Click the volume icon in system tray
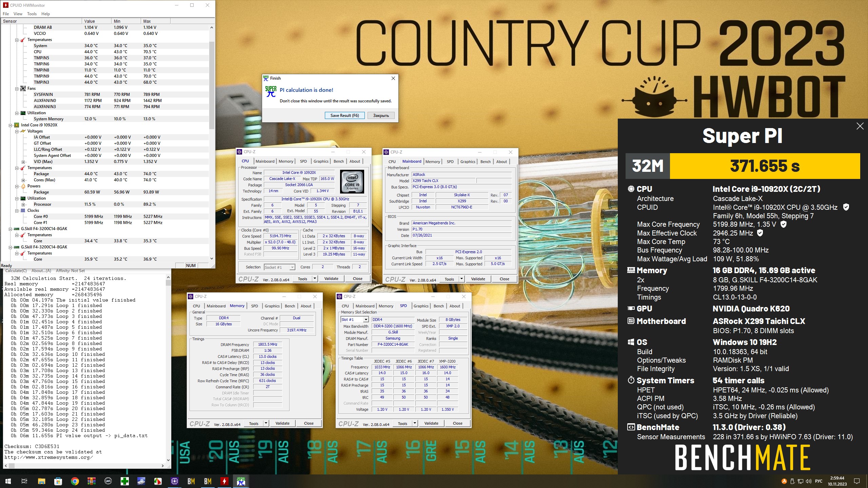868x488 pixels. click(x=808, y=481)
